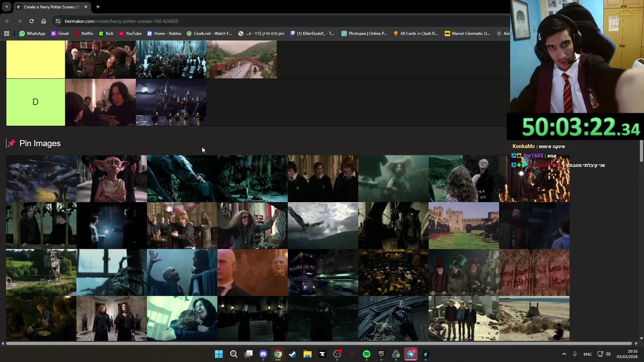Click the Pin Images heading

(40, 143)
